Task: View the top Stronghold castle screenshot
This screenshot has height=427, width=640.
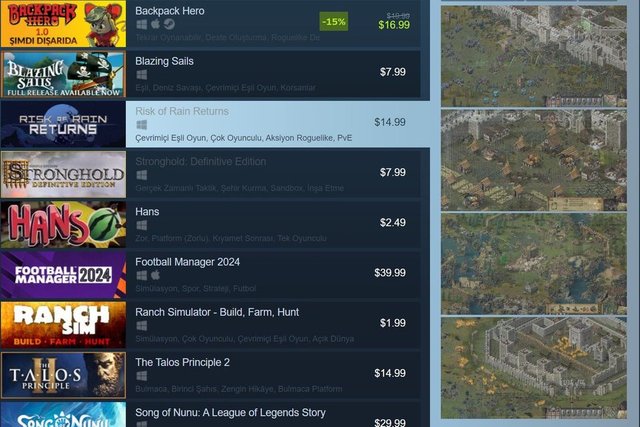Action: click(533, 56)
